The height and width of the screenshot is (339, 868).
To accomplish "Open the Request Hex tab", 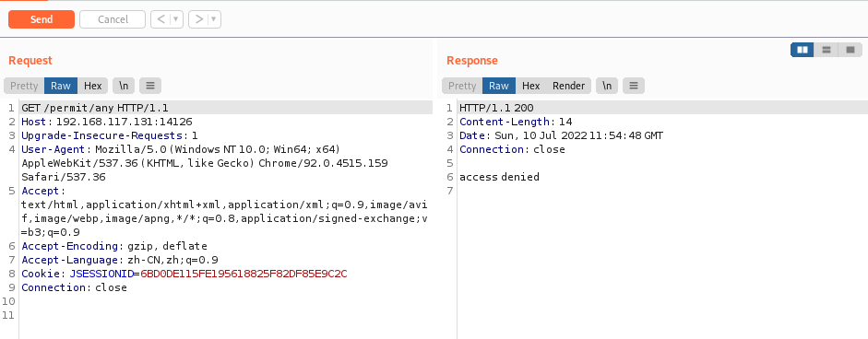I will [x=93, y=86].
